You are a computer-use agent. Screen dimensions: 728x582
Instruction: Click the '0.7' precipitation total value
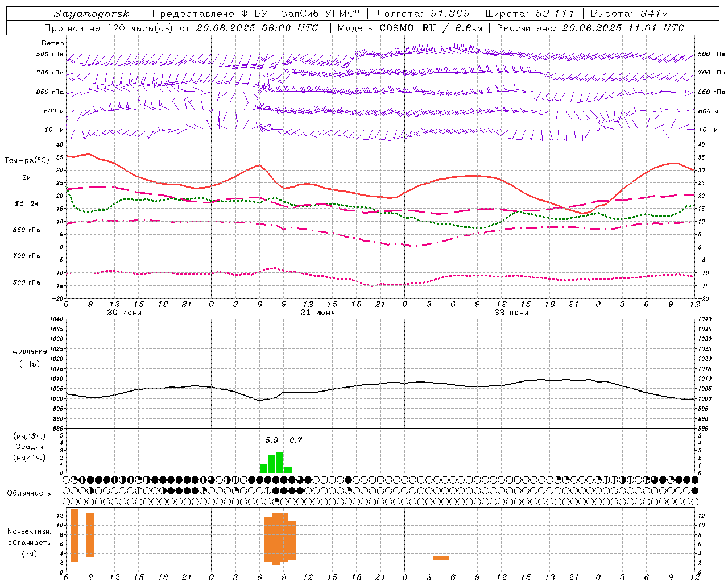pos(296,440)
